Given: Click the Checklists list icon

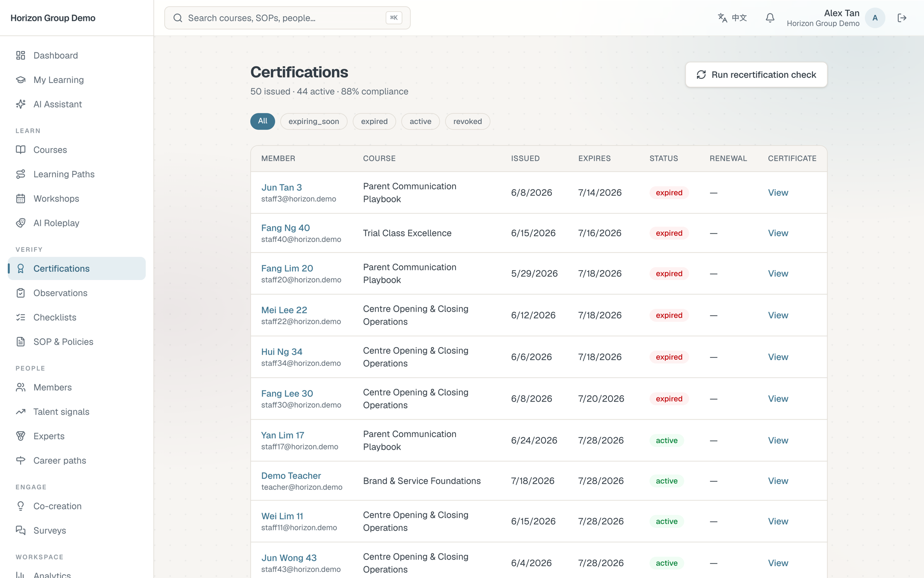Looking at the screenshot, I should click(21, 317).
